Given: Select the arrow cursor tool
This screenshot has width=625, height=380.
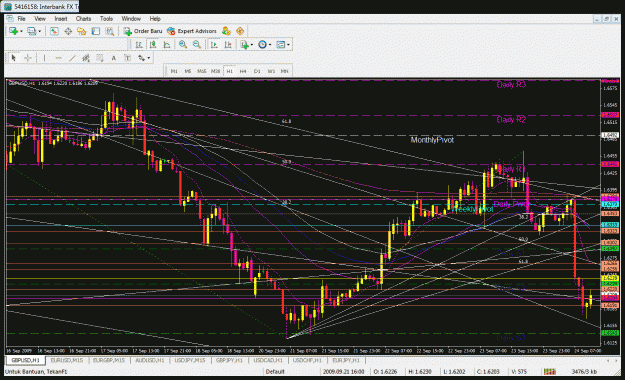Looking at the screenshot, I should pyautogui.click(x=14, y=58).
